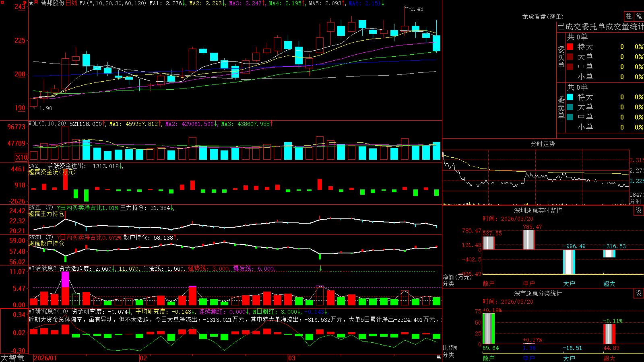Click the 2026/01 timeline marker
Screen dimensions: 644x362
pos(45,358)
